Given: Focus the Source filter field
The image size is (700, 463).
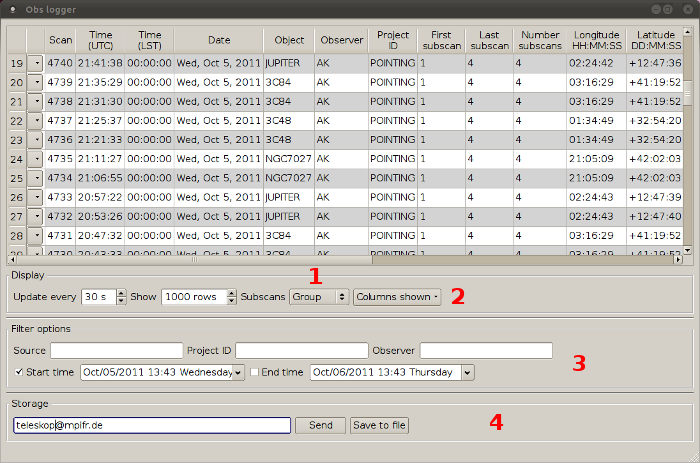Looking at the screenshot, I should tap(117, 350).
